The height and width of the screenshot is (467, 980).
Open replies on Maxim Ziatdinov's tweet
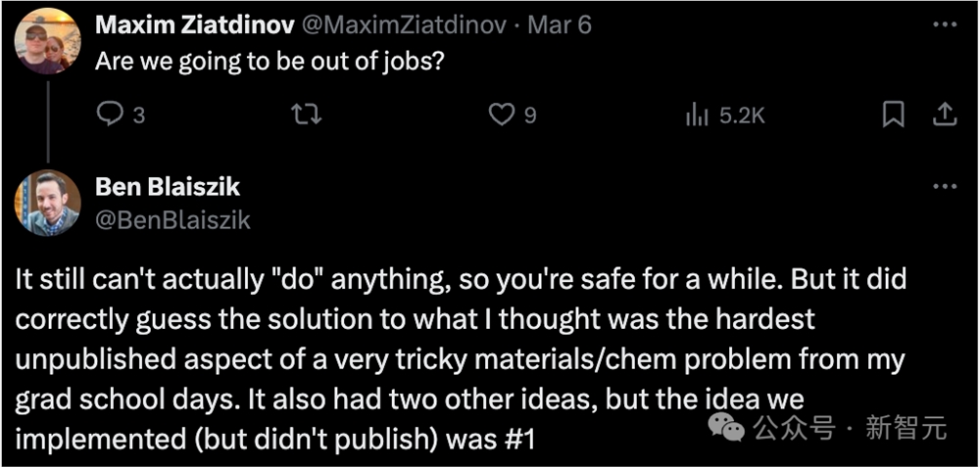(x=111, y=115)
